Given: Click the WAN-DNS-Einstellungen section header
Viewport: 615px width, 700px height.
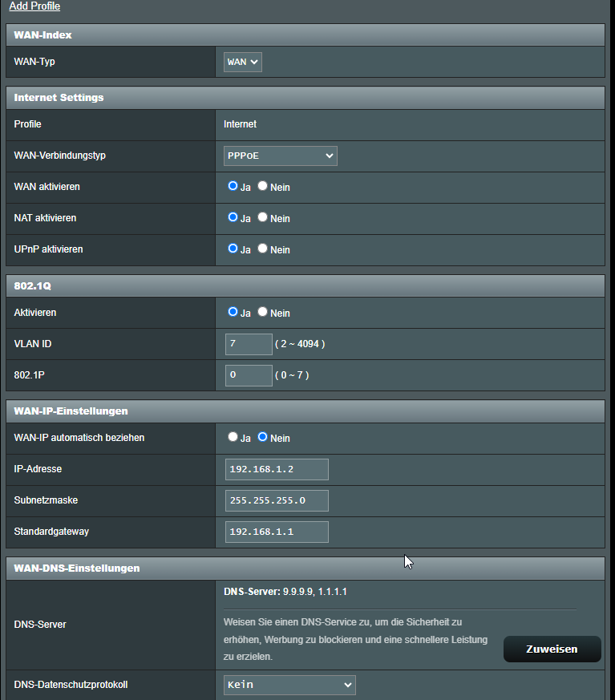Looking at the screenshot, I should (x=305, y=568).
